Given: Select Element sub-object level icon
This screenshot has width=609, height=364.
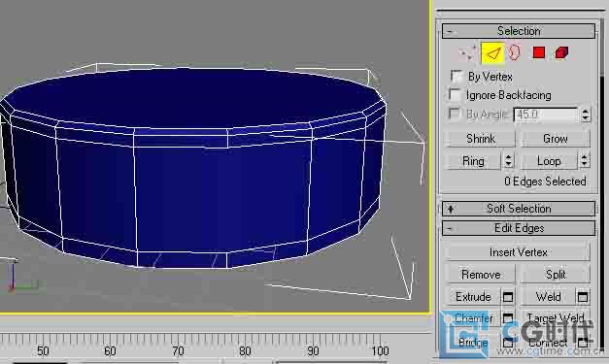Looking at the screenshot, I should [x=561, y=52].
